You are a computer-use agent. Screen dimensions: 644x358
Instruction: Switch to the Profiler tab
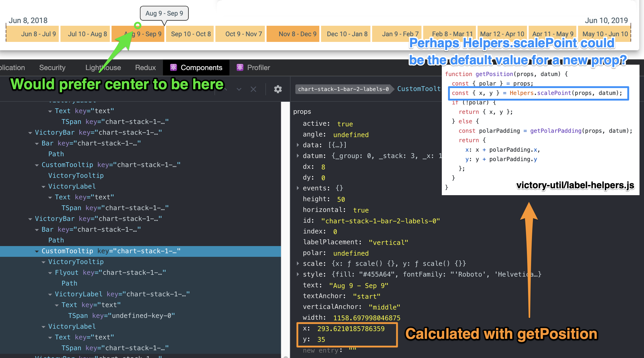[258, 68]
